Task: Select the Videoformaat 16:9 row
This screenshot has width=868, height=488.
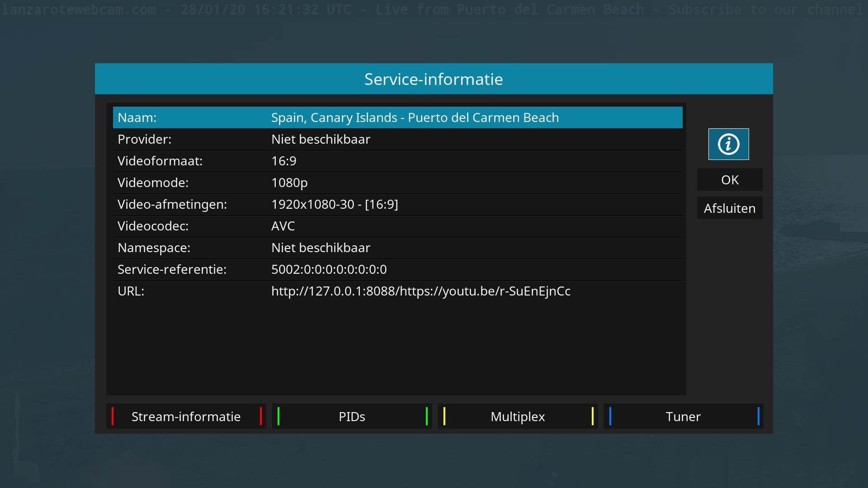Action: point(397,161)
